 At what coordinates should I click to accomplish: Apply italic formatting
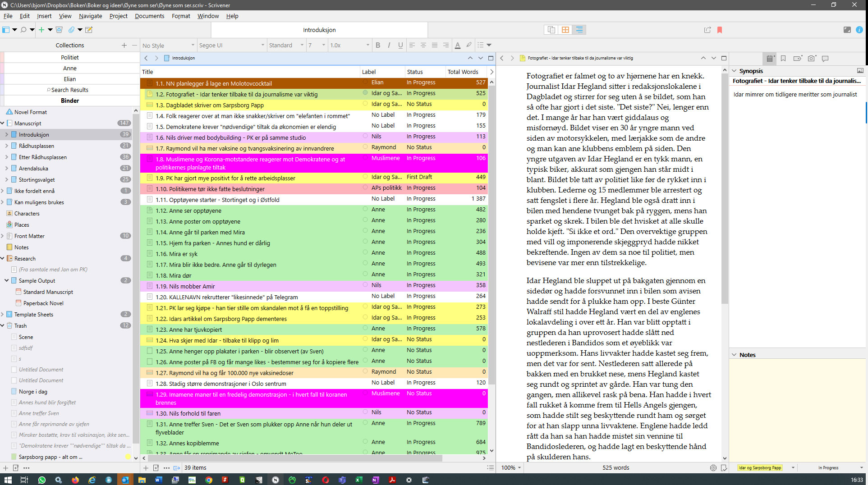pos(389,45)
